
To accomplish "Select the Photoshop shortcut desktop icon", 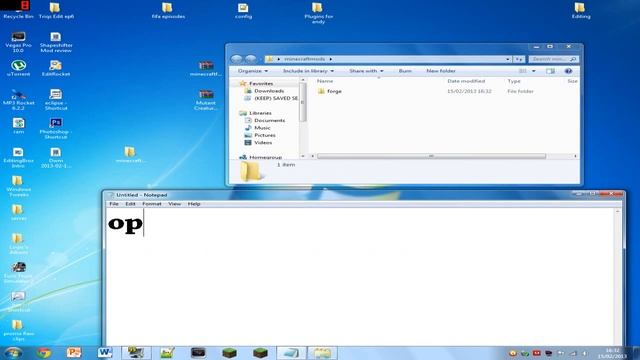I will 56,129.
